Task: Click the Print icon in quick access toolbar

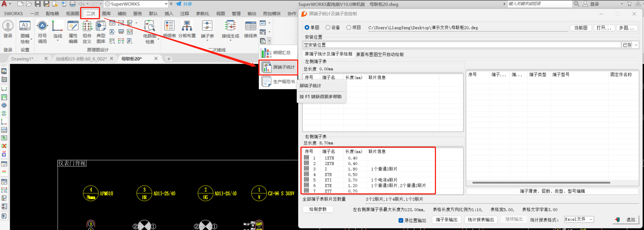Action: (72, 4)
